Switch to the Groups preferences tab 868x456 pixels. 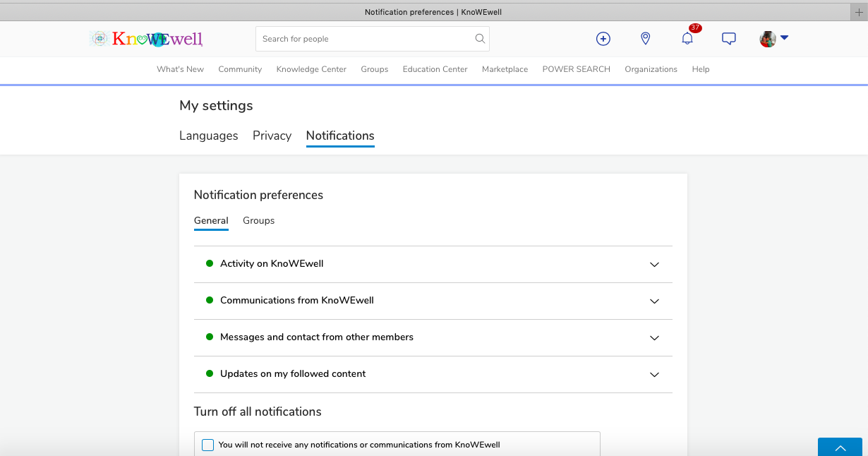(258, 221)
